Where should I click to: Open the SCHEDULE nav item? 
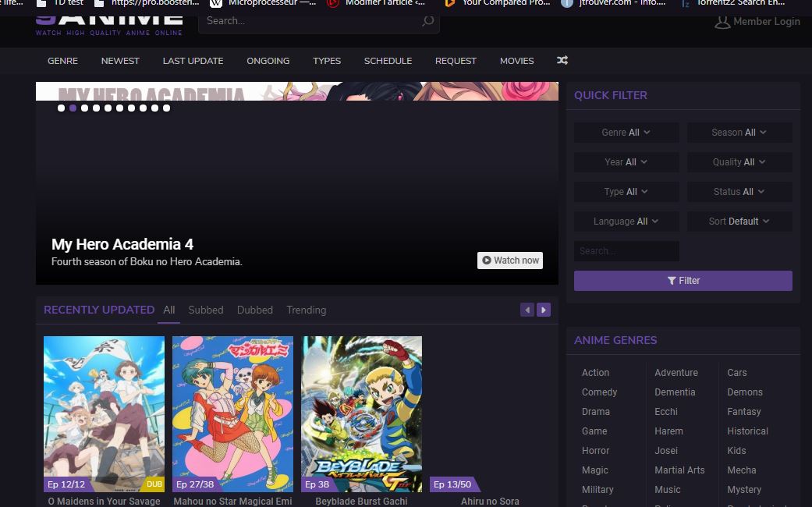388,61
